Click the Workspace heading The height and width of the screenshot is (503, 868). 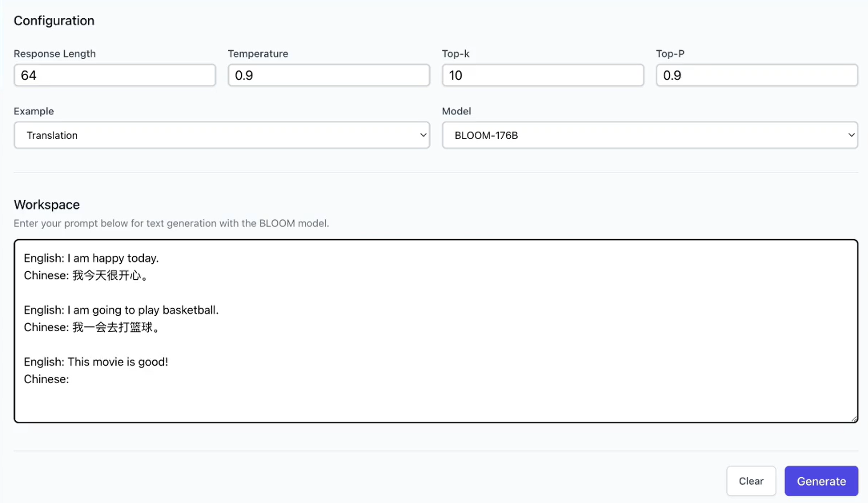pos(47,205)
